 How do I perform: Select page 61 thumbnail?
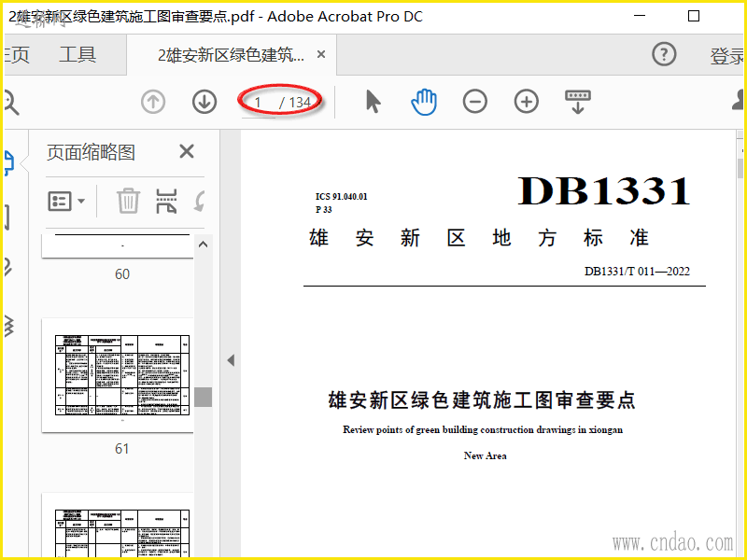[118, 375]
